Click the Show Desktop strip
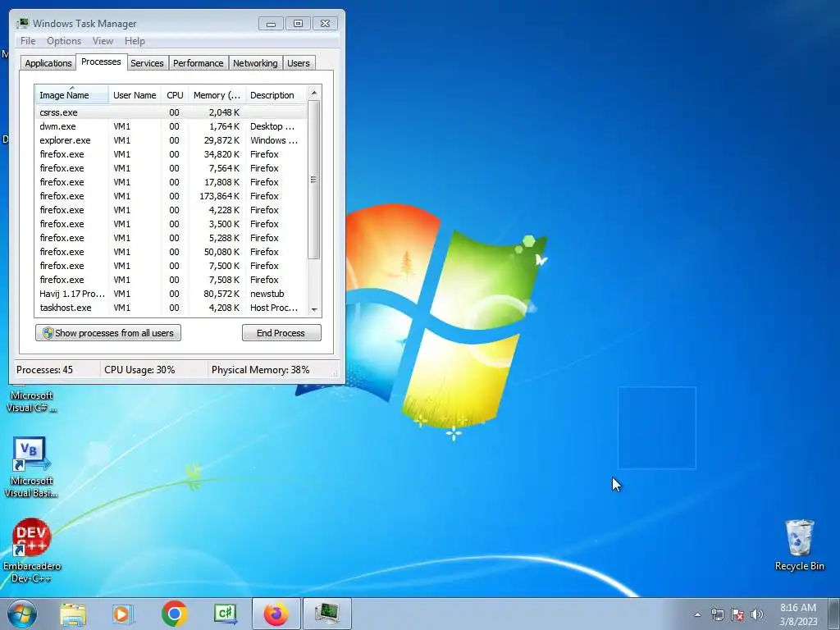 coord(834,614)
